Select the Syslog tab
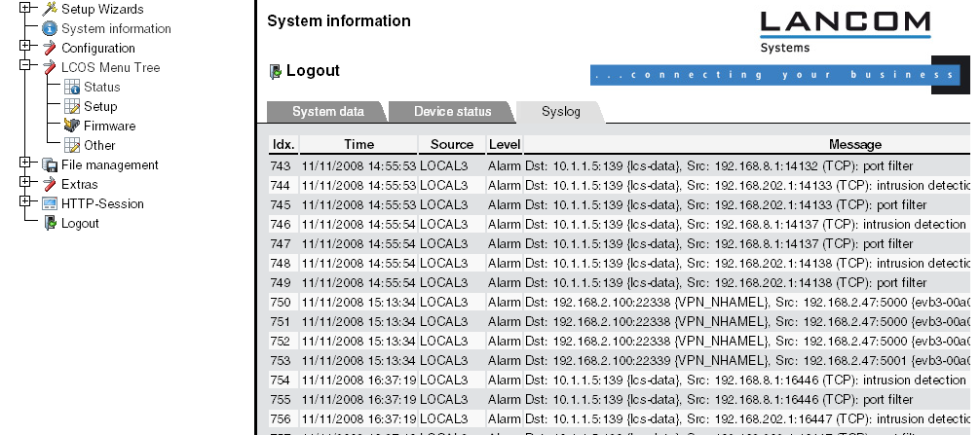The height and width of the screenshot is (435, 980). (561, 112)
